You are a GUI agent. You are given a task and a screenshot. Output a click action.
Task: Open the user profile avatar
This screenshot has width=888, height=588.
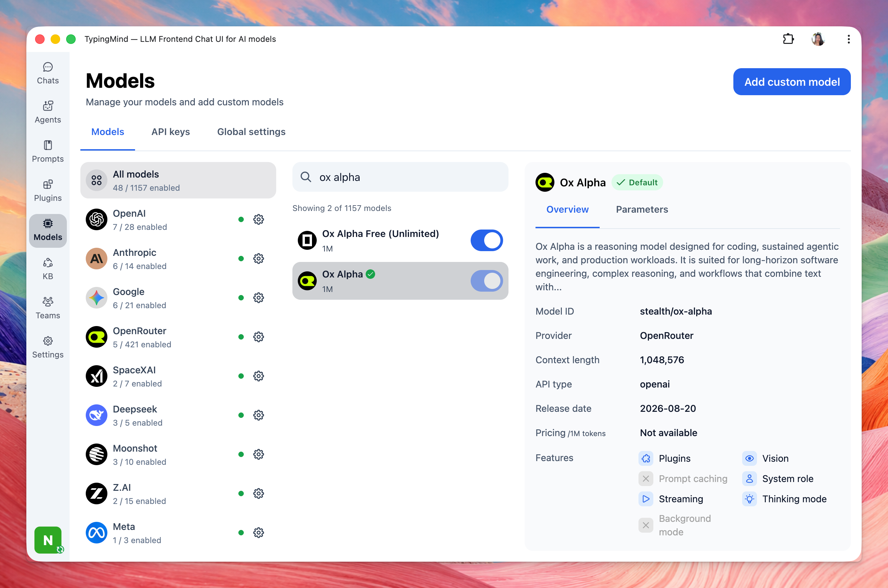click(818, 39)
